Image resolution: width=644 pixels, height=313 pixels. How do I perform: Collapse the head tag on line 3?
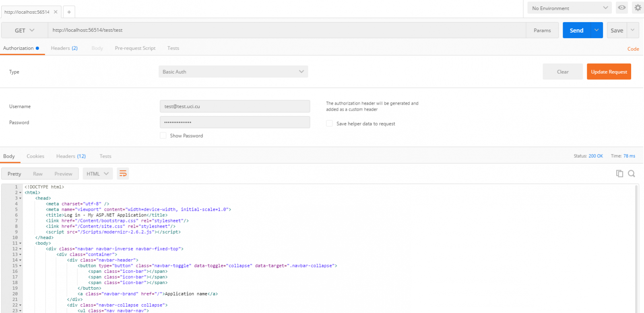(x=21, y=198)
